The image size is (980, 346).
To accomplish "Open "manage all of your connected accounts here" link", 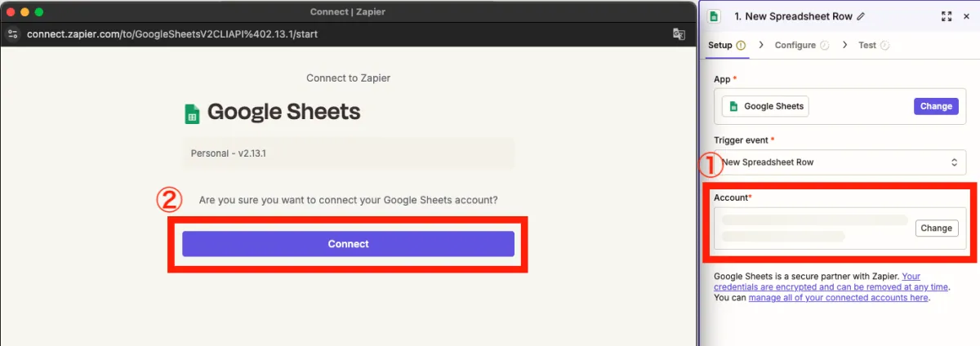I will point(838,298).
